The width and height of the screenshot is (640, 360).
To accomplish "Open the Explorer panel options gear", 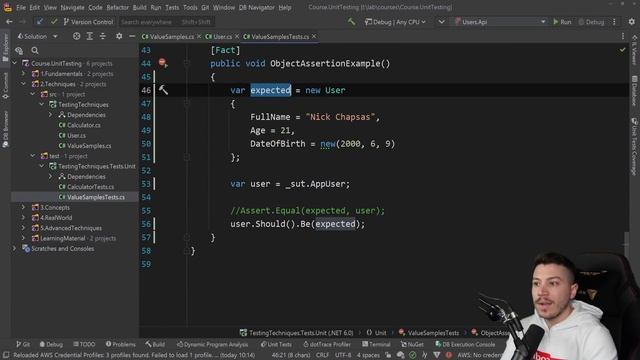I will tap(119, 36).
